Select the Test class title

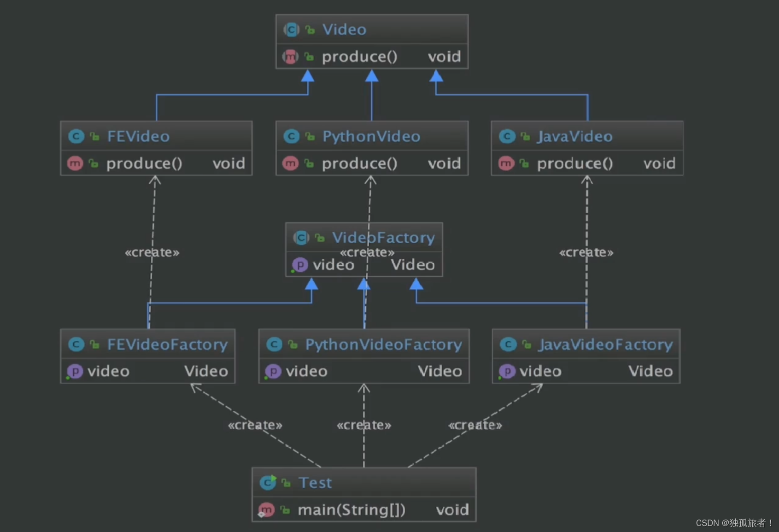click(x=315, y=483)
